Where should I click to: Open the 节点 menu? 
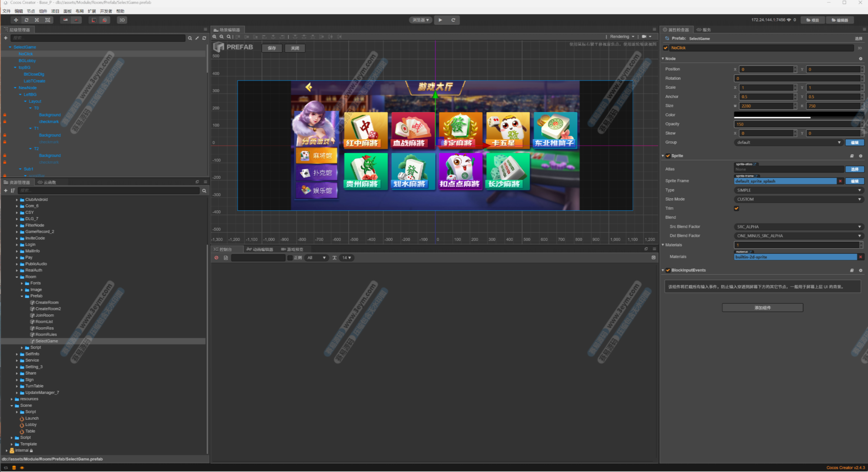pyautogui.click(x=31, y=11)
